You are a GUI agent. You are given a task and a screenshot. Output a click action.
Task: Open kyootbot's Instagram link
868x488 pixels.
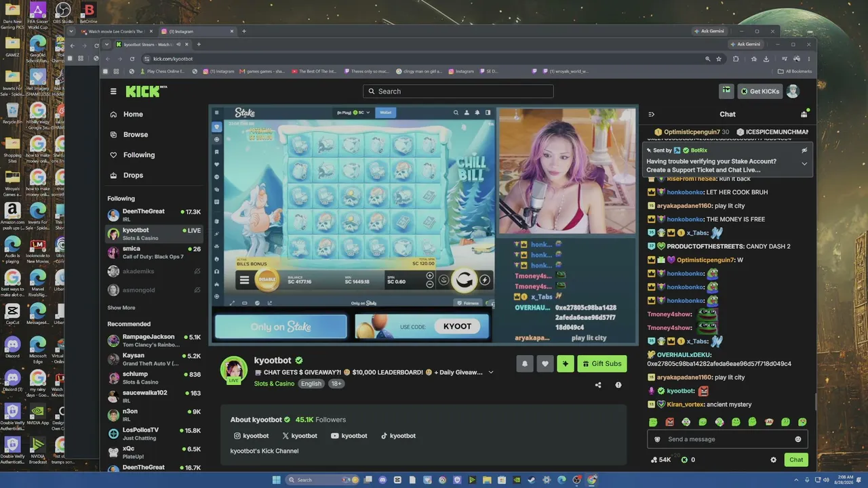coord(251,436)
